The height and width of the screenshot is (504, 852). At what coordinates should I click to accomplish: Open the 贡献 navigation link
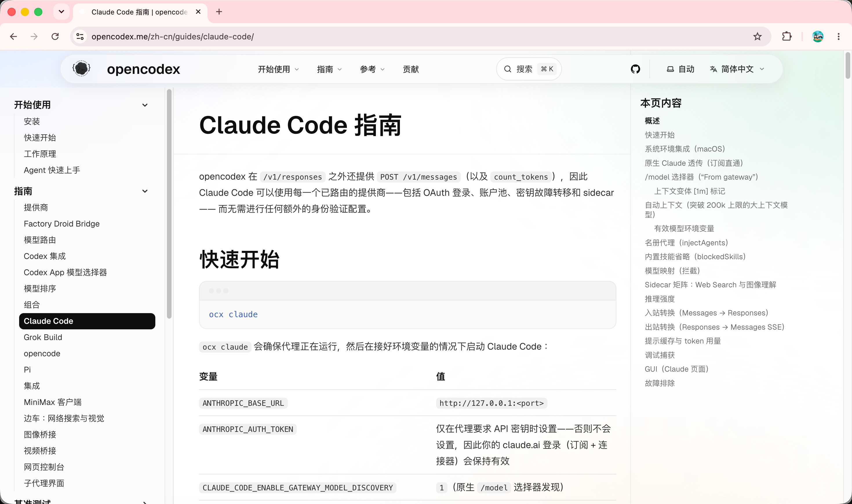pos(411,69)
